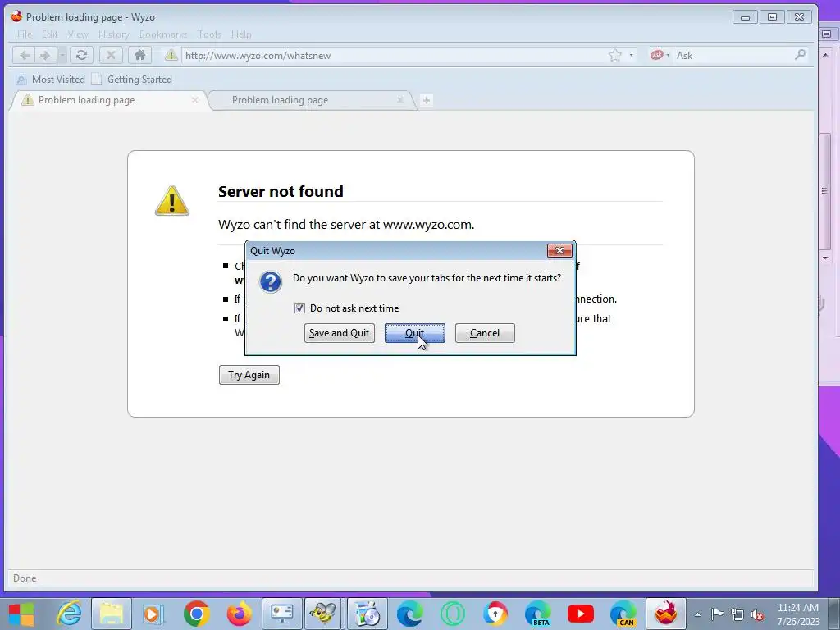
Task: Open the Windows Start menu
Action: tap(21, 614)
